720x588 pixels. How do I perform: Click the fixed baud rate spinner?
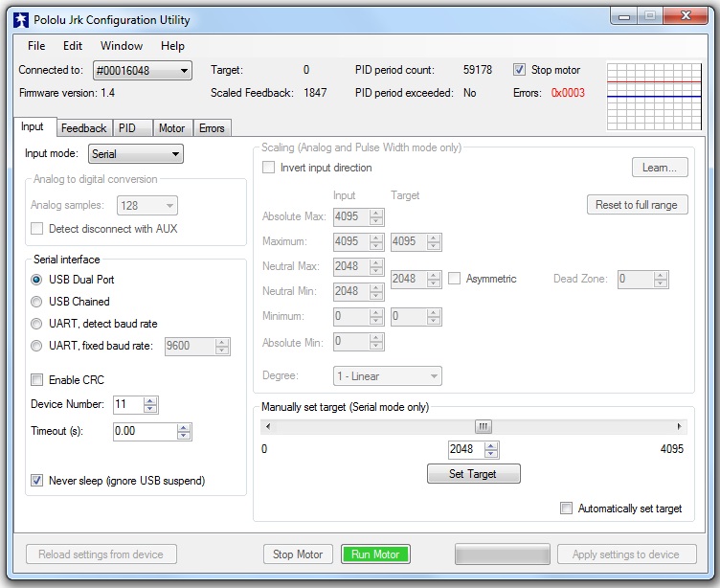pos(222,347)
